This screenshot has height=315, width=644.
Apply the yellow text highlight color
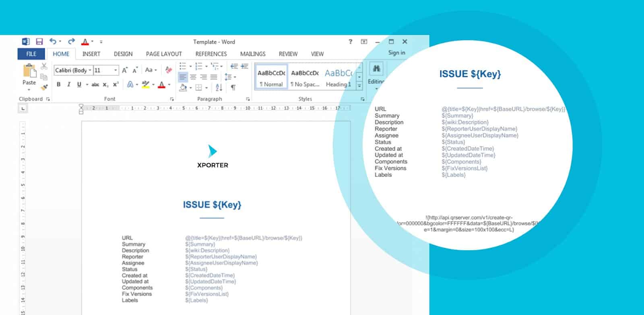point(145,84)
